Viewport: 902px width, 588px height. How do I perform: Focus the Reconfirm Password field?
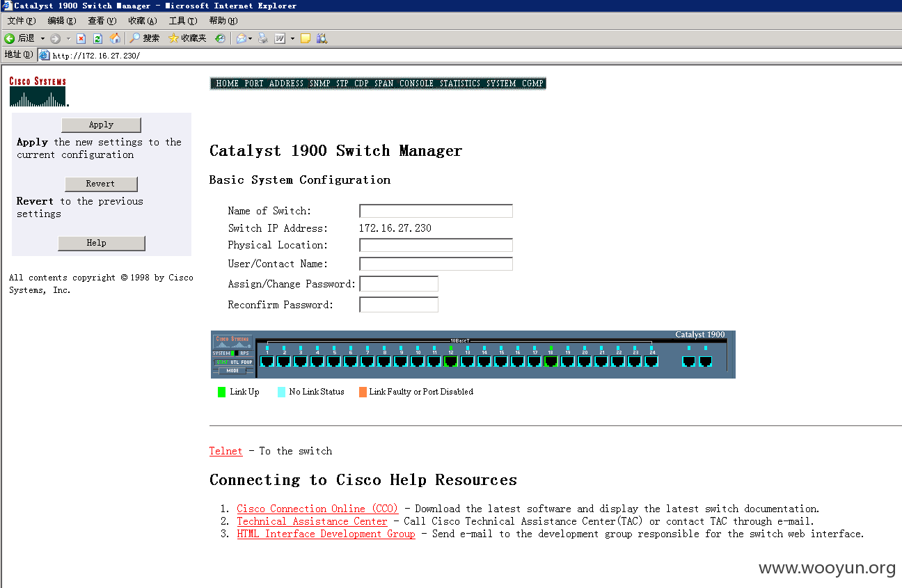(x=399, y=305)
